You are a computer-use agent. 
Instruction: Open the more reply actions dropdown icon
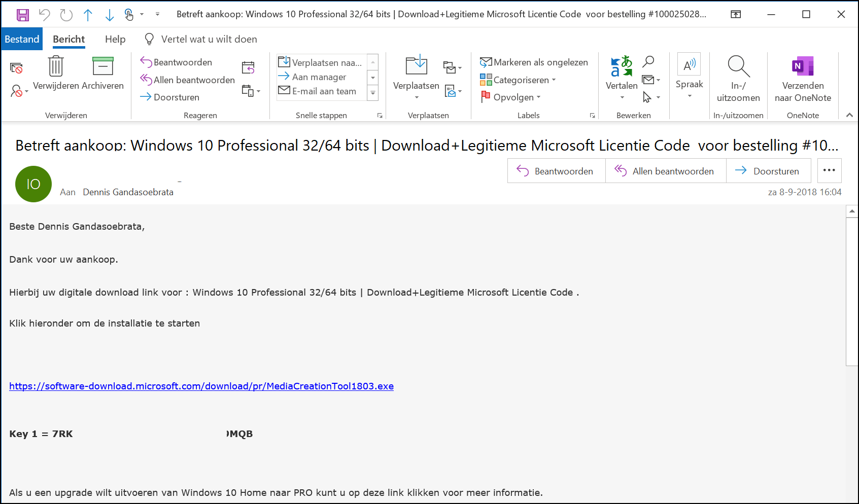click(x=251, y=91)
